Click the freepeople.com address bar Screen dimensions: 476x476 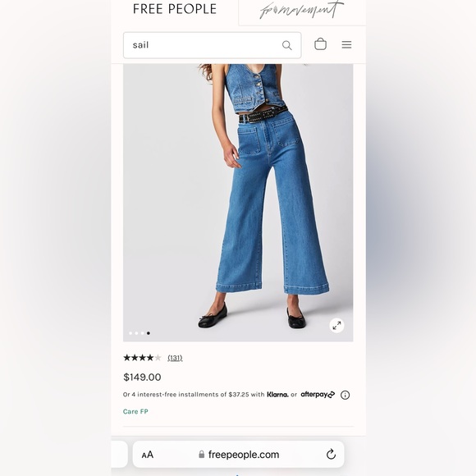238,454
